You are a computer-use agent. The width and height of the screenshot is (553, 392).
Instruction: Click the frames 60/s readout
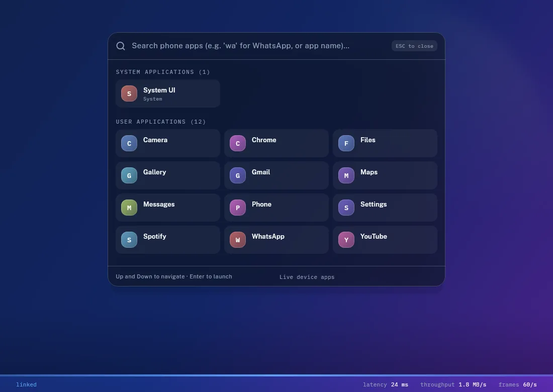517,384
